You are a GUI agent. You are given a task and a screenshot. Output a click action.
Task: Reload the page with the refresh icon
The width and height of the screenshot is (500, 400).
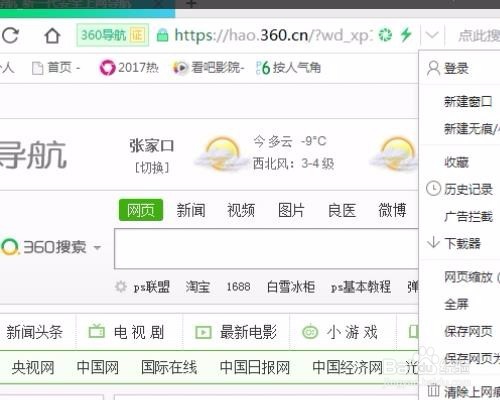pos(10,35)
